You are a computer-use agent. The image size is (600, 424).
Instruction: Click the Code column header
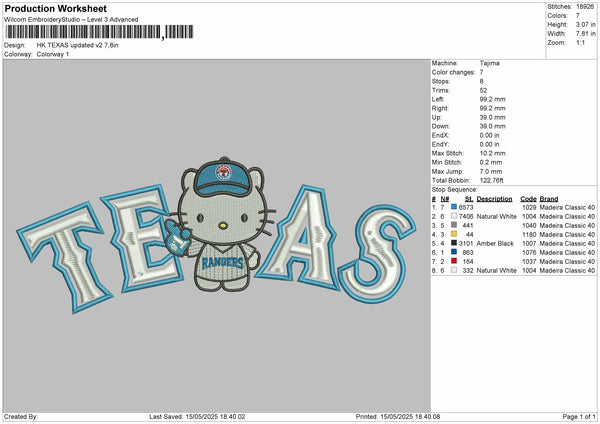click(x=528, y=197)
